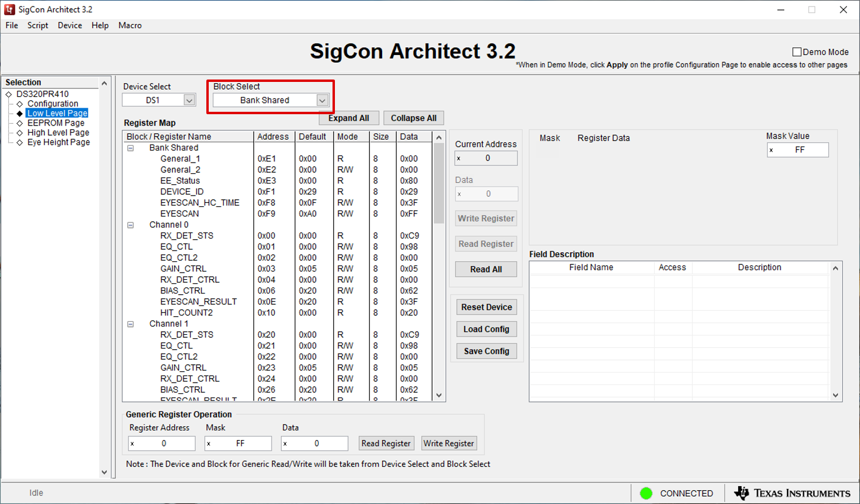Collapse the Bank Shared register group

(x=130, y=148)
